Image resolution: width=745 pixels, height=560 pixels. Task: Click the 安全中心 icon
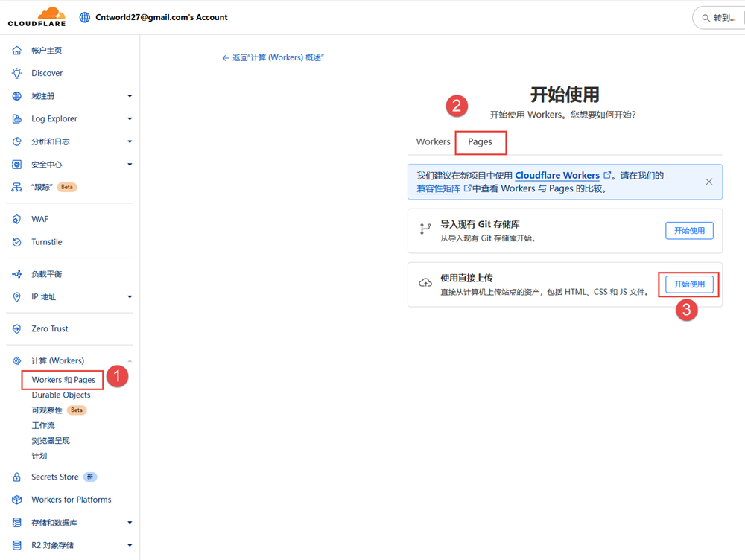tap(16, 165)
